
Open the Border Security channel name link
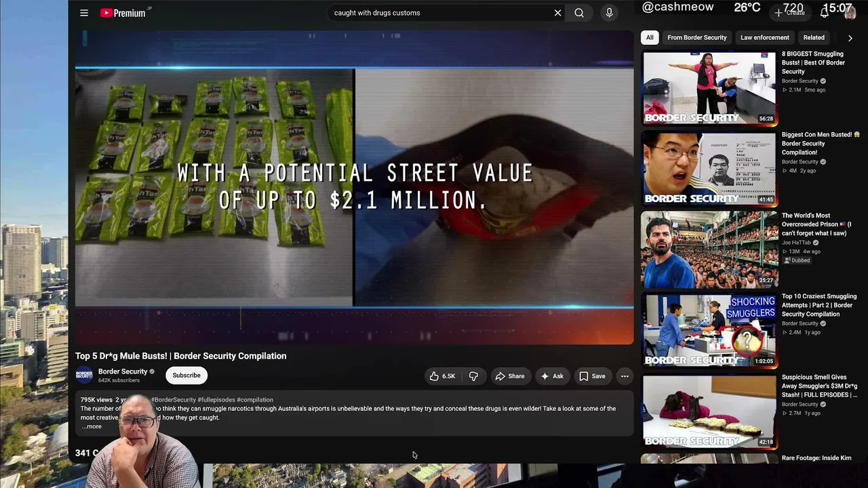coord(123,371)
